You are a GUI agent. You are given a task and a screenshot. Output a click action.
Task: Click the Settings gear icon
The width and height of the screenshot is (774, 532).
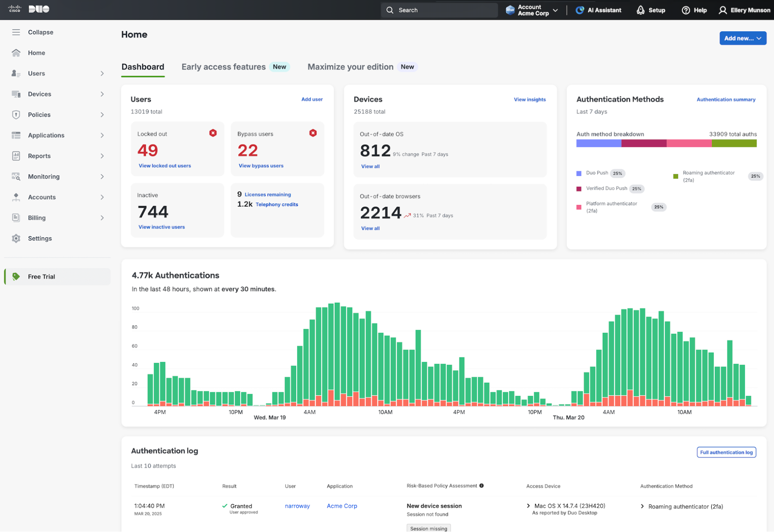[x=16, y=239]
